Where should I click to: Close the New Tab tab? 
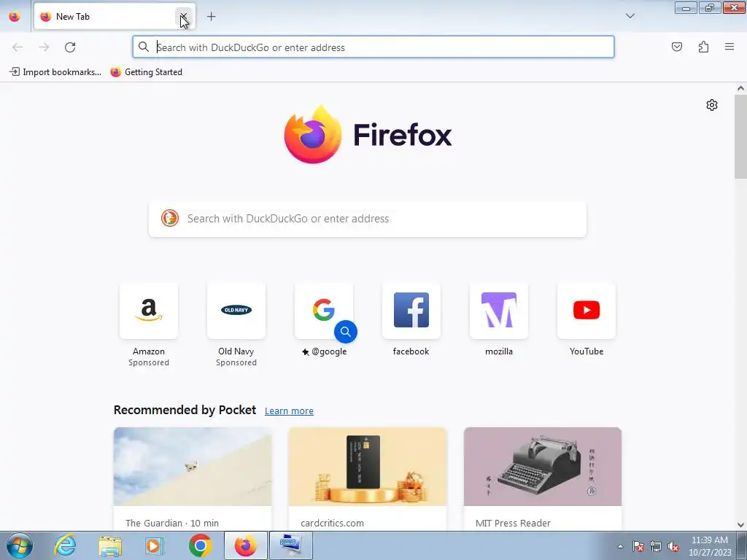point(183,17)
